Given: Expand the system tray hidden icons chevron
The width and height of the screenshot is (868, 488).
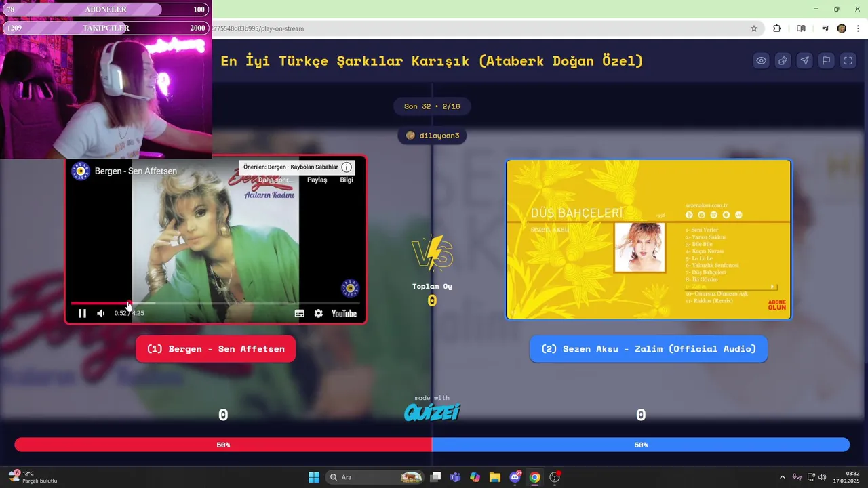Looking at the screenshot, I should pos(782,477).
